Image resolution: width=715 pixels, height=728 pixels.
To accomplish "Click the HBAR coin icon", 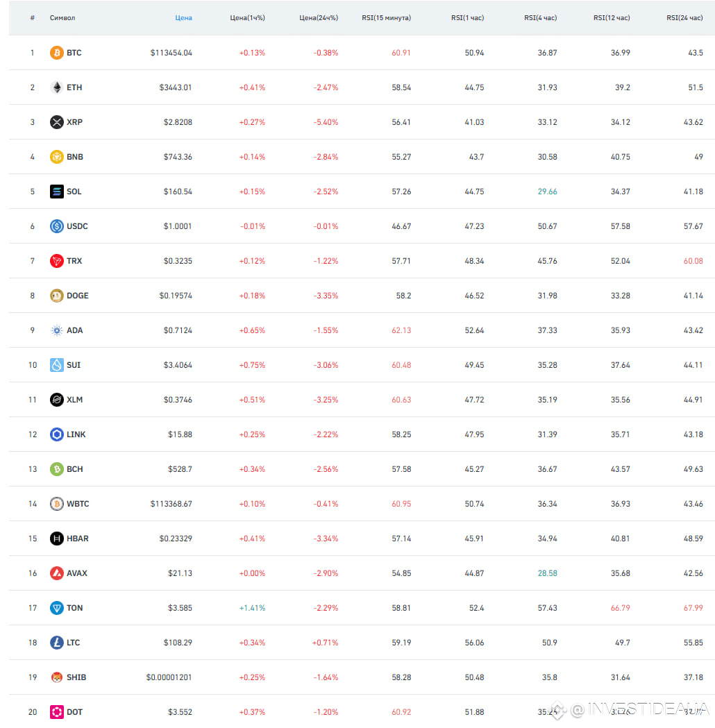I will coord(57,539).
